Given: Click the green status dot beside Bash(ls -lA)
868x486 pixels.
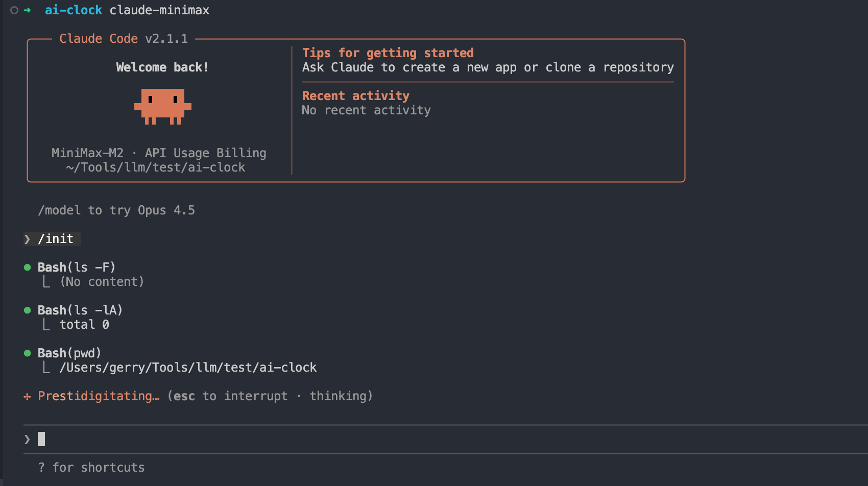Looking at the screenshot, I should (28, 310).
